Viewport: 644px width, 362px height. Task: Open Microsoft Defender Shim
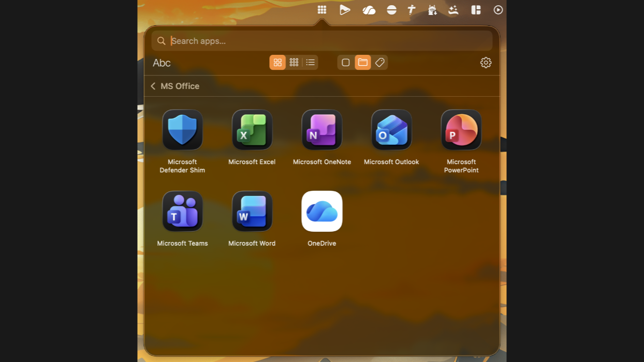(182, 130)
